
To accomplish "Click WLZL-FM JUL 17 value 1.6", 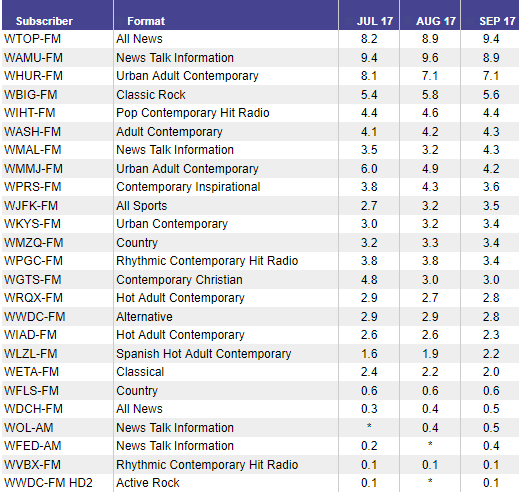I will click(x=369, y=354).
